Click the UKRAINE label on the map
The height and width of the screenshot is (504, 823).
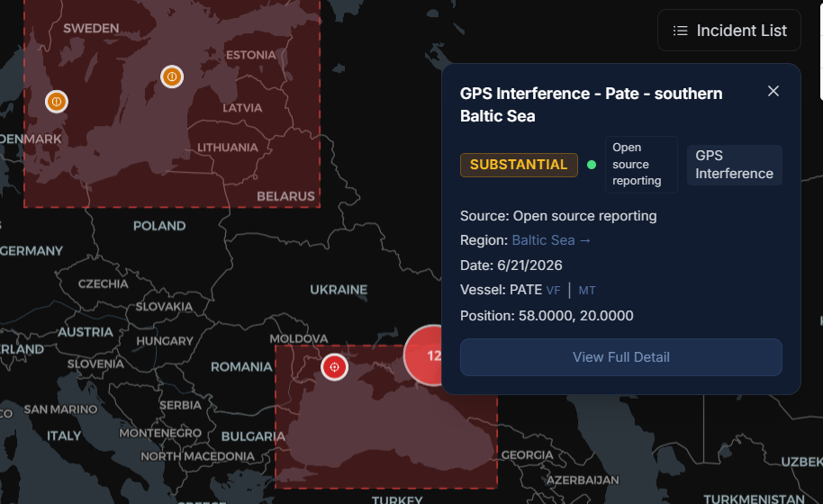tap(339, 290)
